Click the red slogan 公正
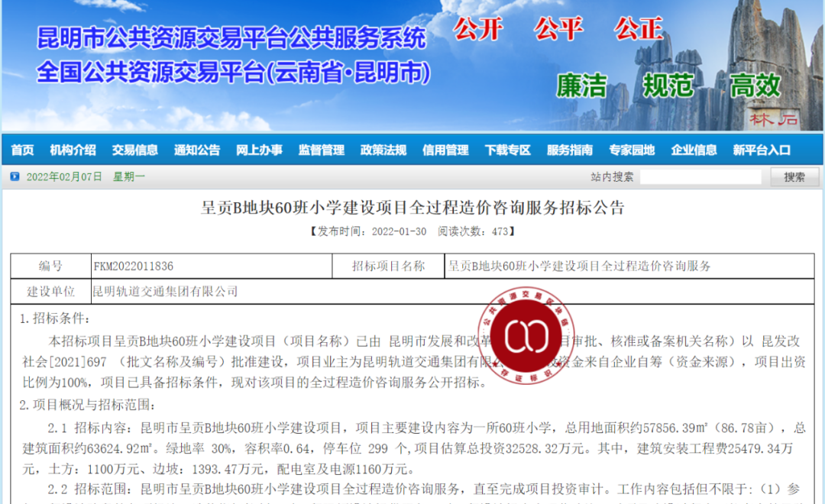Screen dimensions: 825x504 click(x=639, y=28)
